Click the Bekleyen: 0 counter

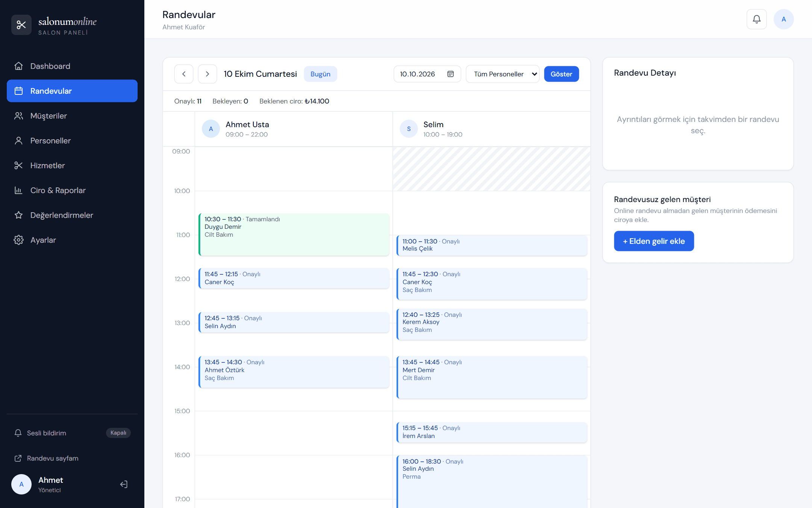pos(230,101)
